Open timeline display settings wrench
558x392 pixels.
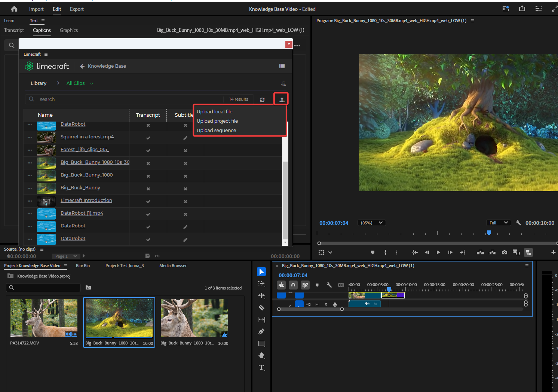pos(329,285)
